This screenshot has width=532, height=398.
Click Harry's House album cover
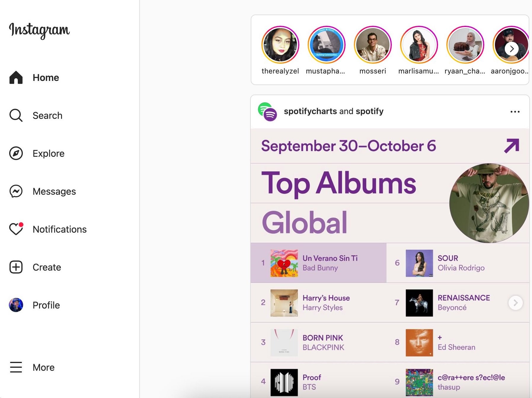tap(284, 303)
